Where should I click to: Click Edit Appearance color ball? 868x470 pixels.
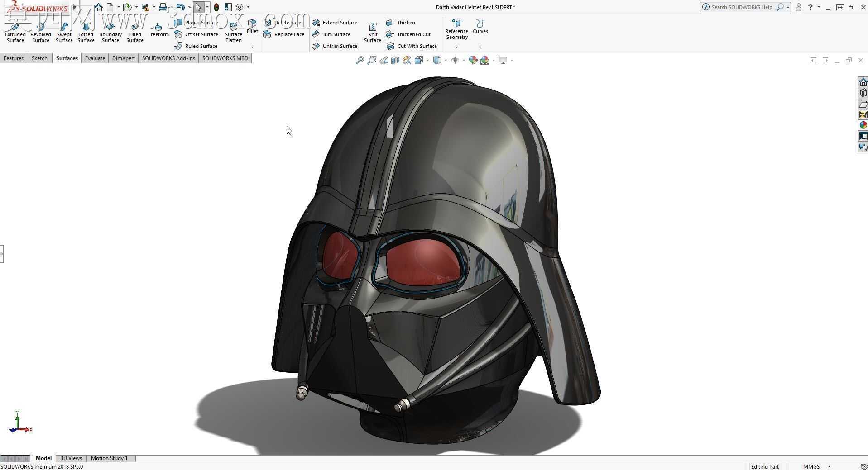pyautogui.click(x=473, y=60)
